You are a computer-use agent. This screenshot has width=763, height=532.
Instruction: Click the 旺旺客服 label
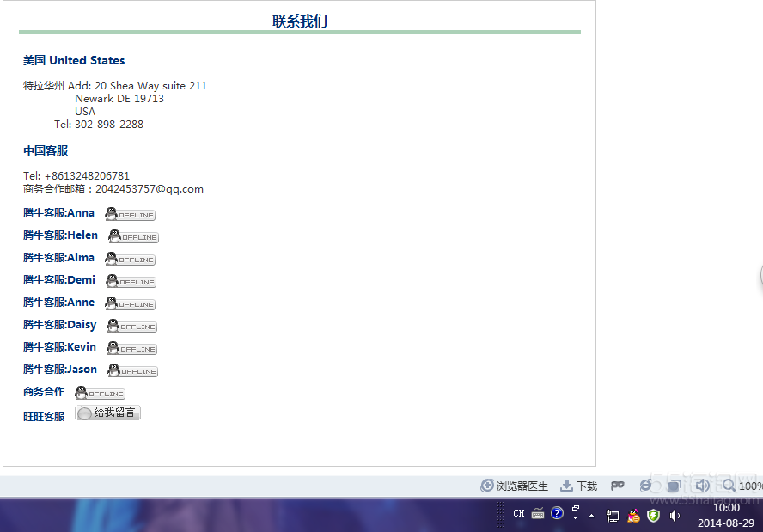click(44, 417)
